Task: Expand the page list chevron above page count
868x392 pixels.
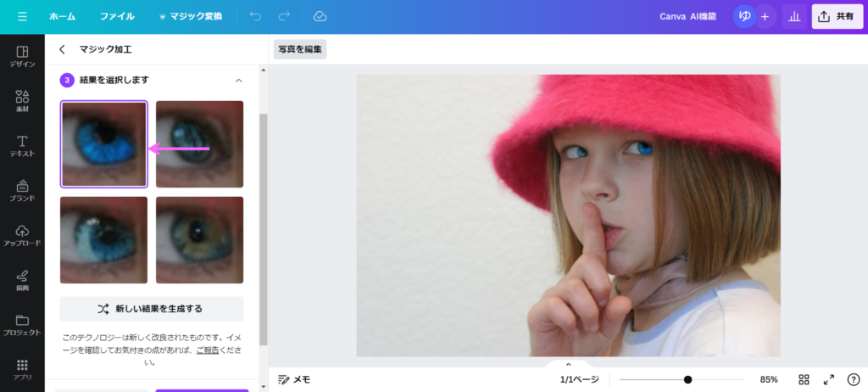Action: pyautogui.click(x=569, y=364)
